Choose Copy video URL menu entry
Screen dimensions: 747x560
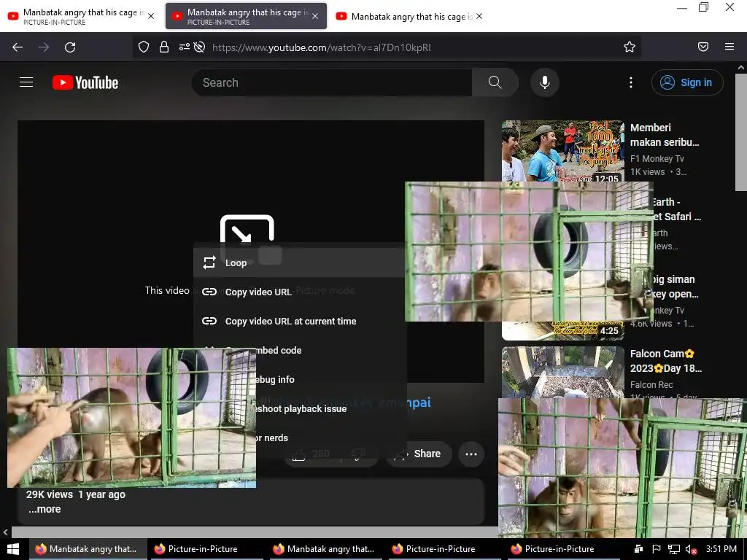click(x=299, y=292)
